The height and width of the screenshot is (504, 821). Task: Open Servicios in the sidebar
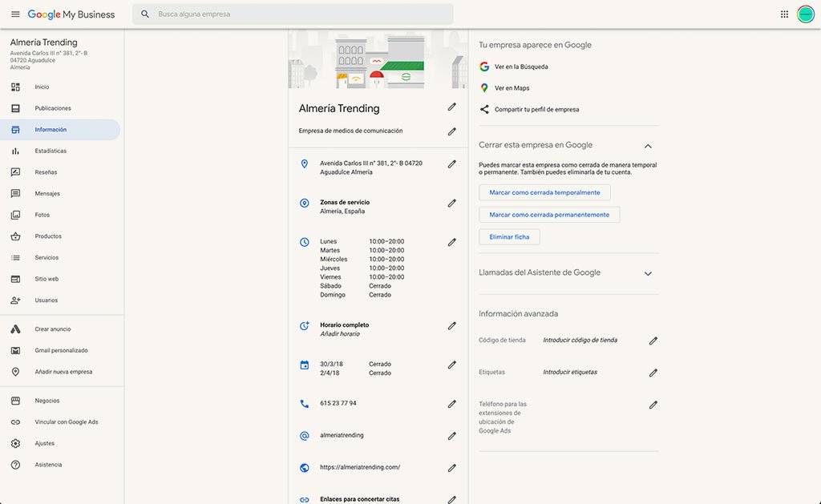[x=60, y=257]
